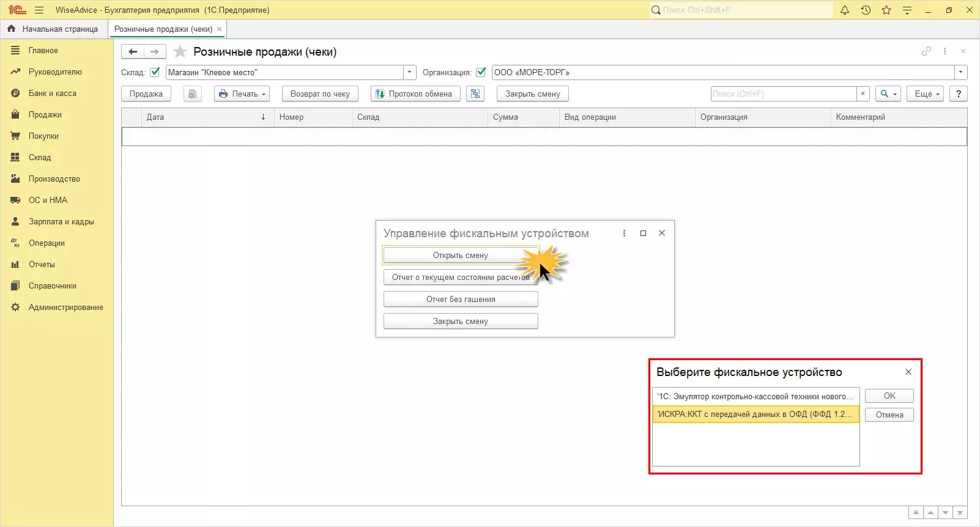Screen dimensions: 980x527
Task: Open the Администрирование section
Action: (65, 308)
